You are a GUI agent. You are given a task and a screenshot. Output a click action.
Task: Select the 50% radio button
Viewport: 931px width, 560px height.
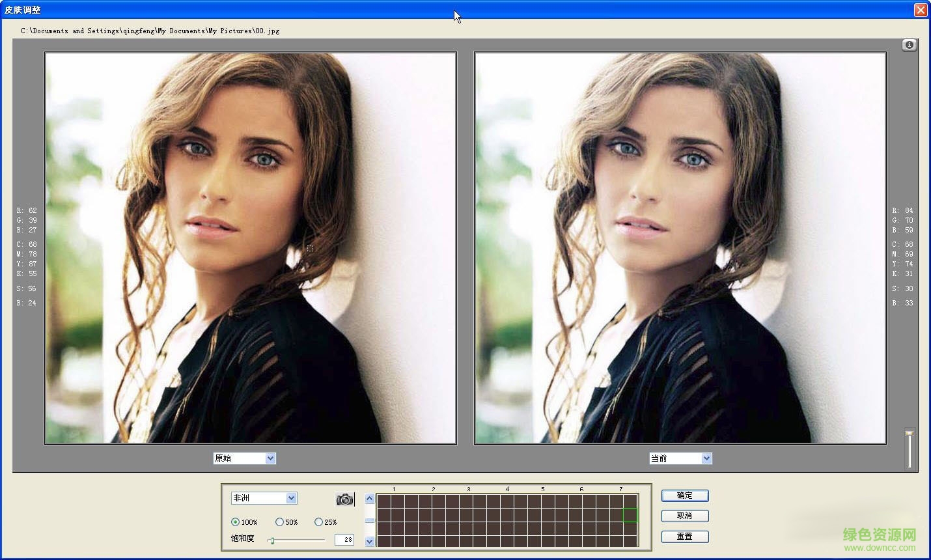(279, 522)
